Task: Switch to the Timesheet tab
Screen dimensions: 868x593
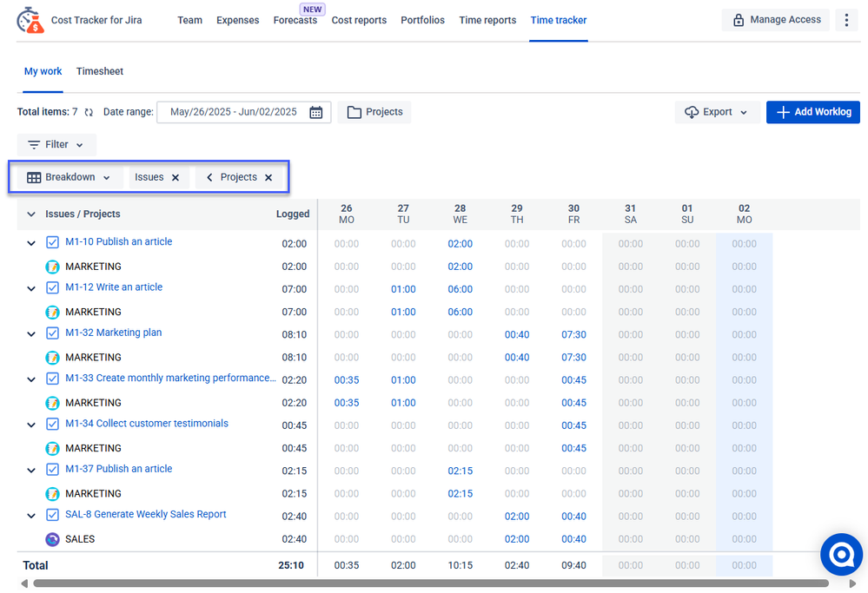Action: point(100,71)
